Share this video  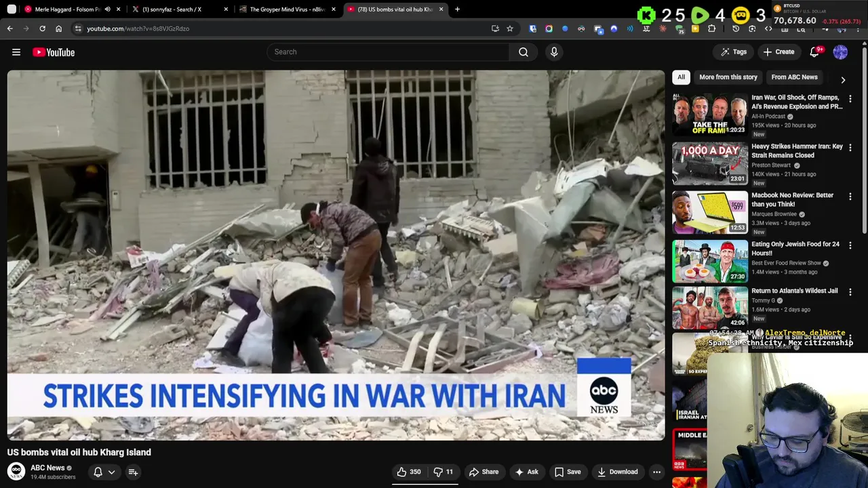(484, 472)
